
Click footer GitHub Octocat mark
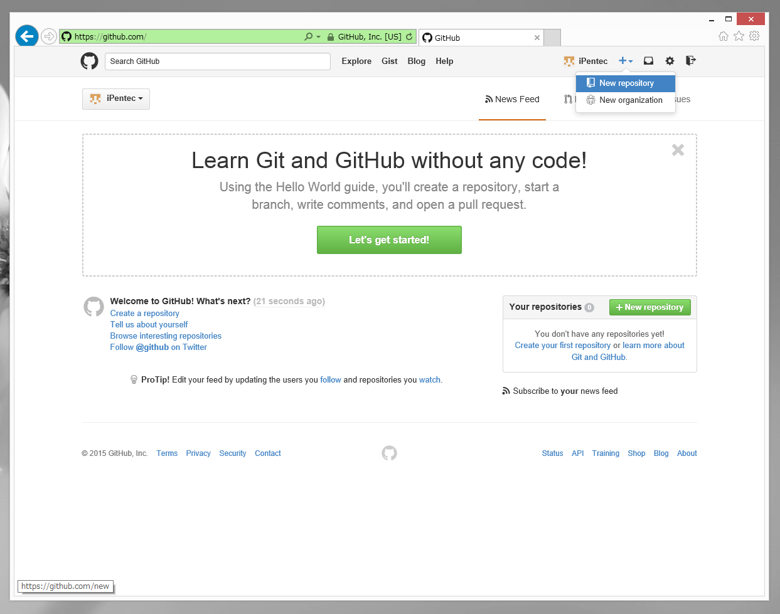click(x=389, y=453)
